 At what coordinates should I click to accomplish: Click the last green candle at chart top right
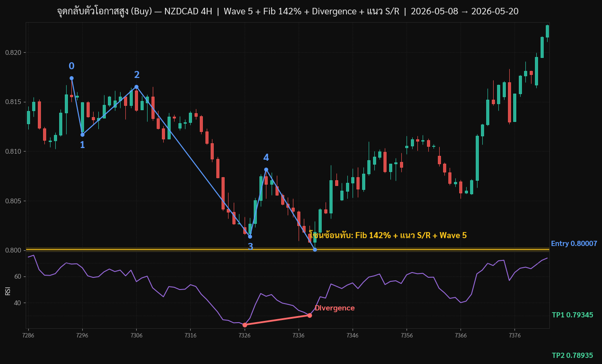coord(547,31)
